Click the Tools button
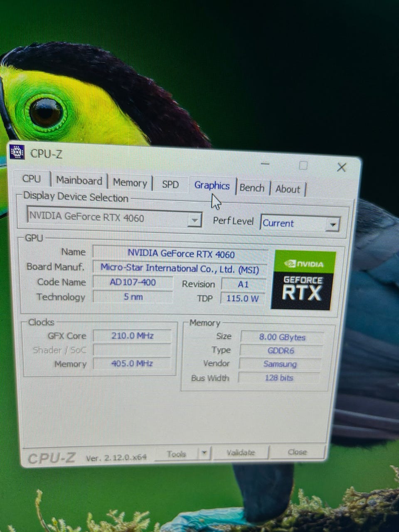The height and width of the screenshot is (532, 399). (177, 454)
